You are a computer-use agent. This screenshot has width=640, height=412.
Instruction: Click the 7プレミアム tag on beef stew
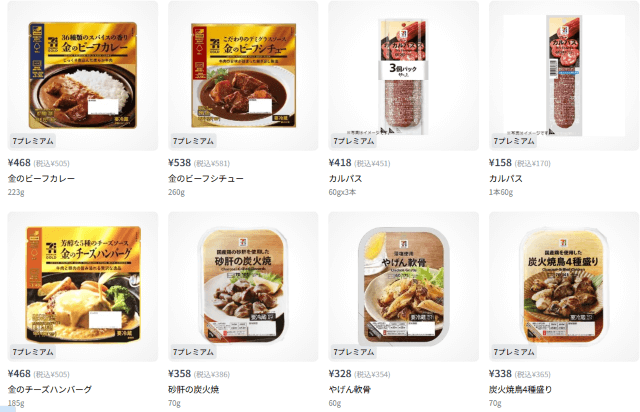(x=193, y=141)
